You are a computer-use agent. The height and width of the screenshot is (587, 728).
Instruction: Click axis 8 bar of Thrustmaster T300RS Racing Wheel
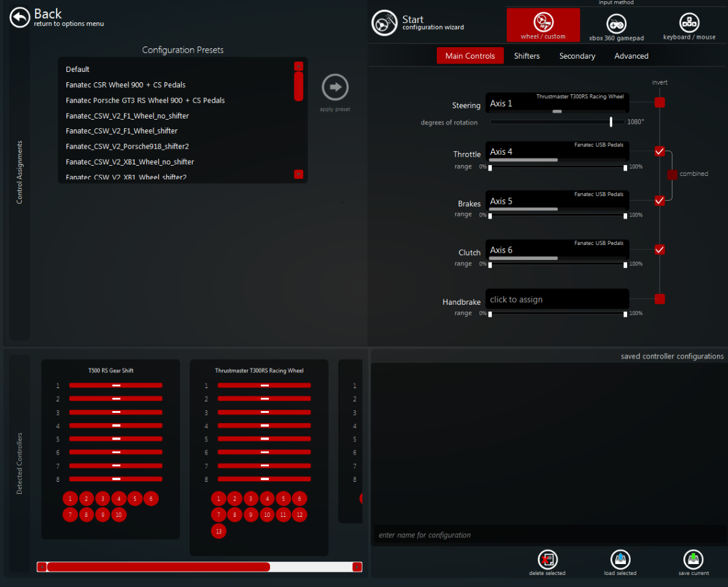click(264, 479)
